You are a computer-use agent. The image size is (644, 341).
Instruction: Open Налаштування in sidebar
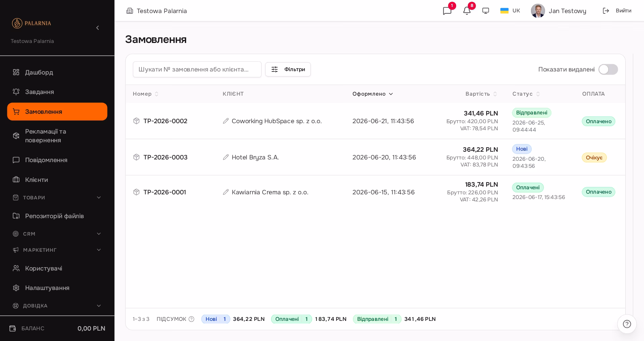[57, 288]
